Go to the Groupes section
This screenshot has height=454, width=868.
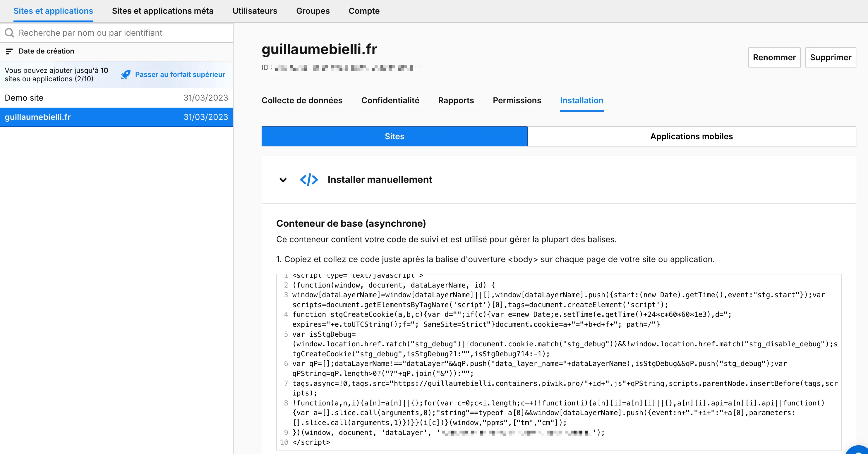[x=313, y=11]
